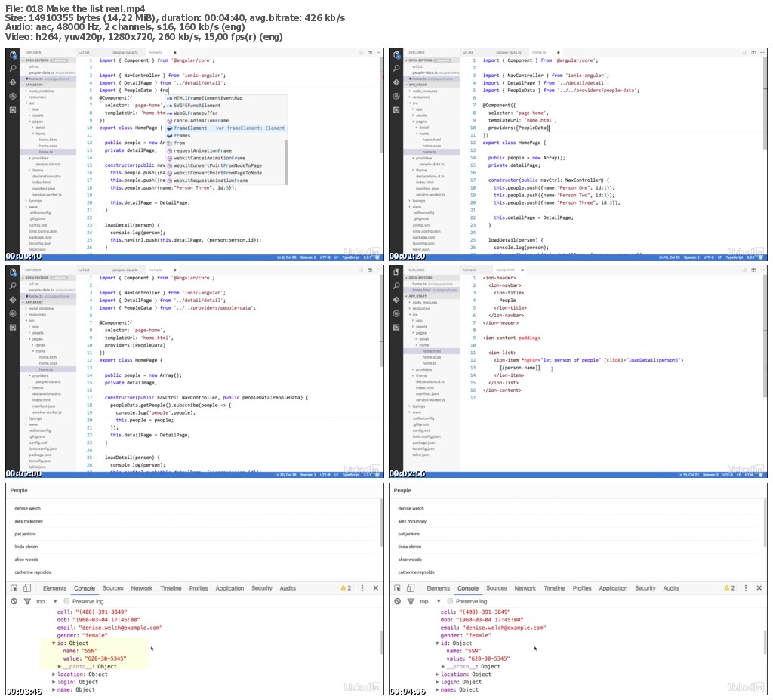This screenshot has height=700, width=773.
Task: Click console filter icon in 00:03:46 frame
Action: click(27, 601)
